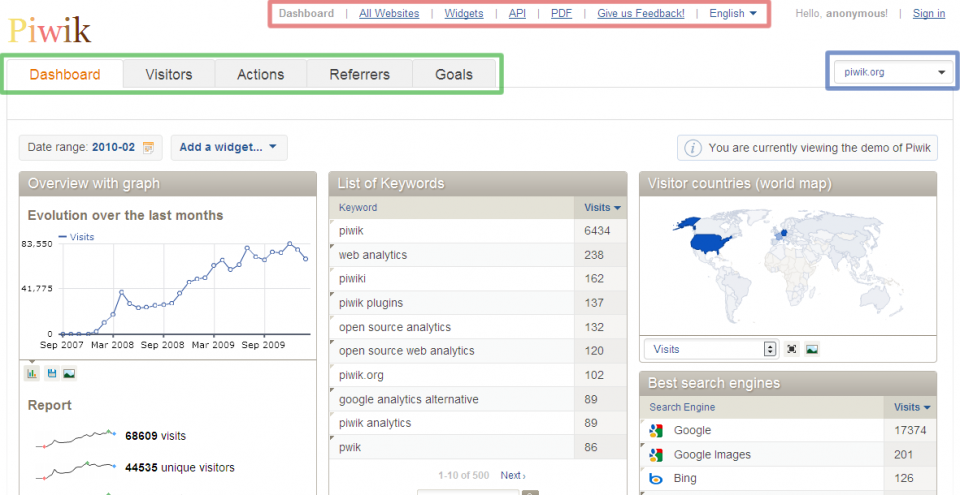Viewport: 960px width, 495px height.
Task: Click the Best search engines widget header
Action: (x=788, y=384)
